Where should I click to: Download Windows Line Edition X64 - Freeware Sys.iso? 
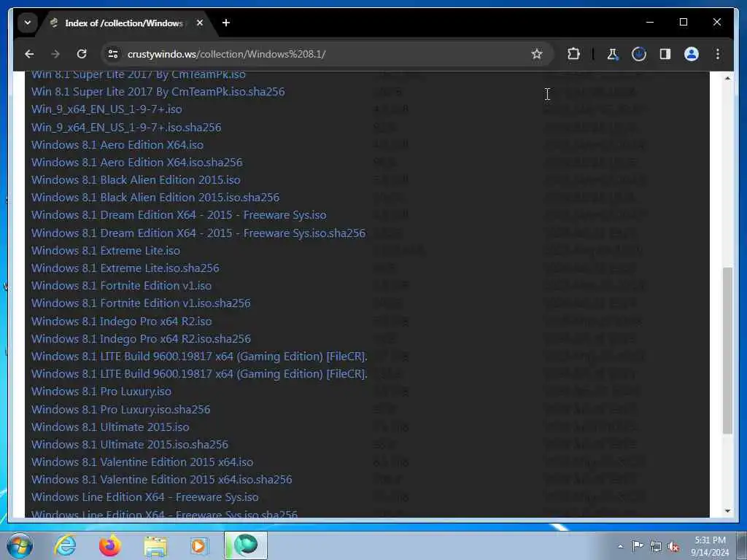coord(145,497)
